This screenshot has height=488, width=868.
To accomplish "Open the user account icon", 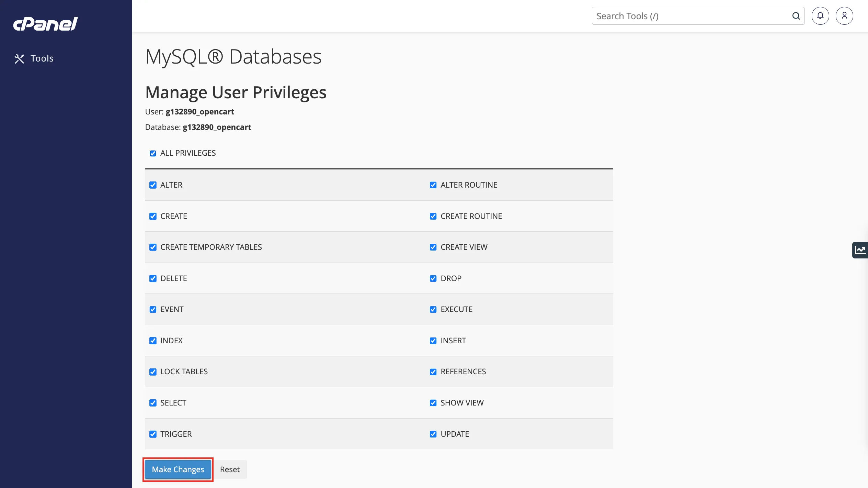I will click(x=844, y=16).
